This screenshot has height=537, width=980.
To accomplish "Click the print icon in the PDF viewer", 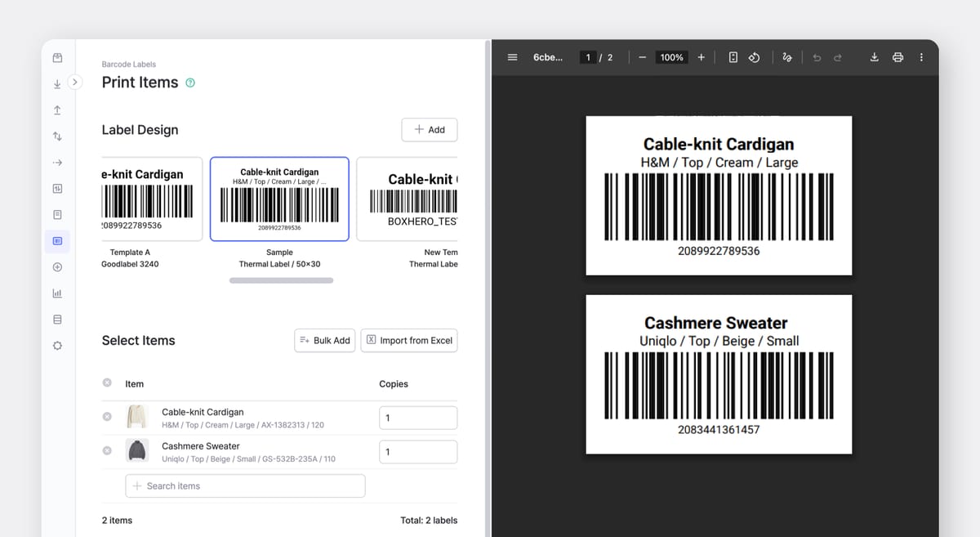I will 898,57.
